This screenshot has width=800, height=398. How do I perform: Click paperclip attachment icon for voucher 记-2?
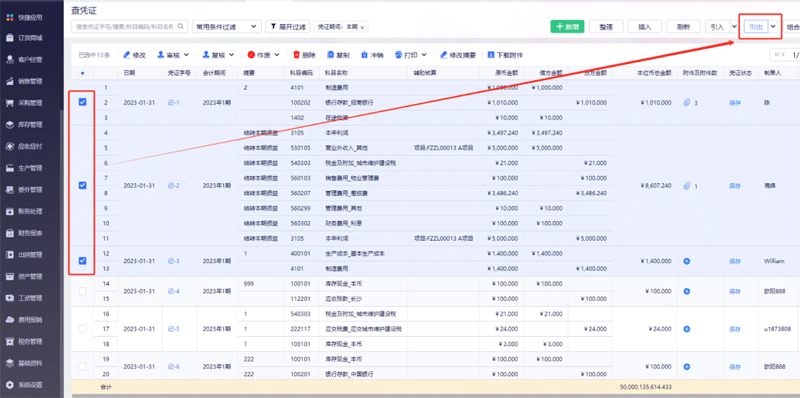[686, 186]
